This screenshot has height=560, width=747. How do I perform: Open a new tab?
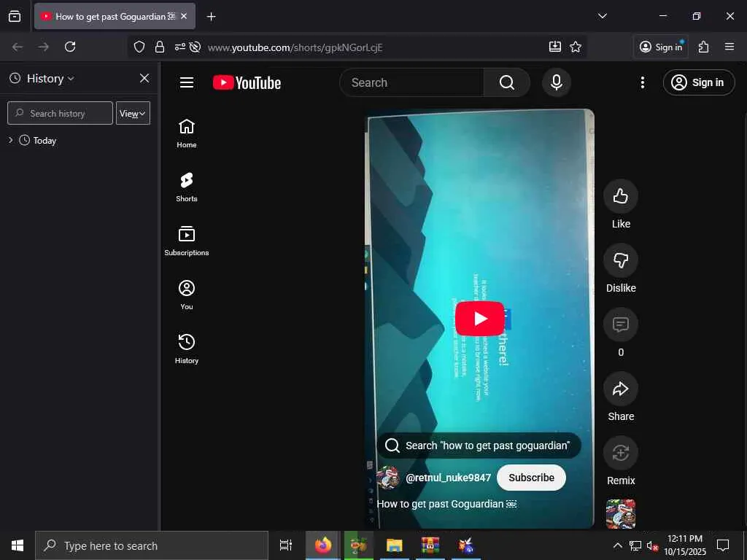pos(211,17)
